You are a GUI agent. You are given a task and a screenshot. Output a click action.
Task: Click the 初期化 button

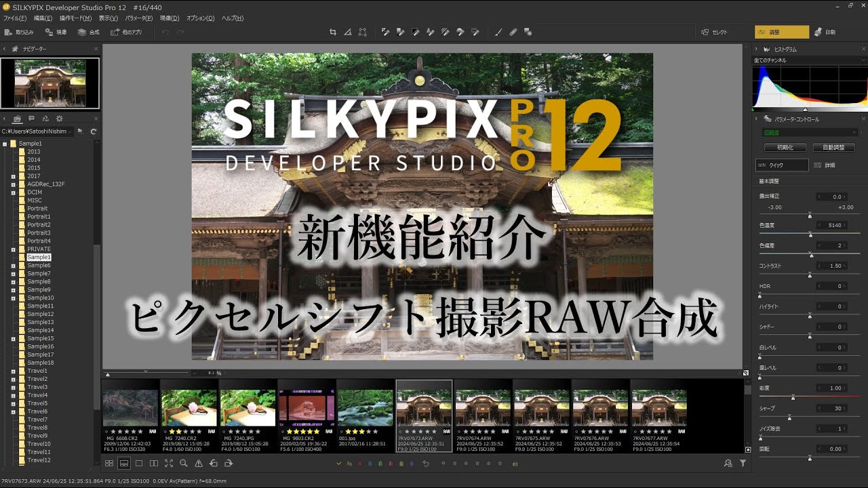pos(786,147)
